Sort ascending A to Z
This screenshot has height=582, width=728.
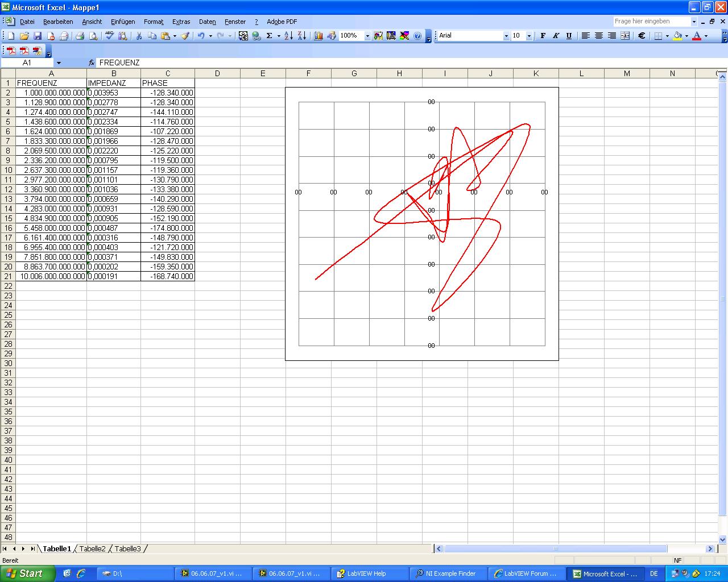pyautogui.click(x=288, y=36)
